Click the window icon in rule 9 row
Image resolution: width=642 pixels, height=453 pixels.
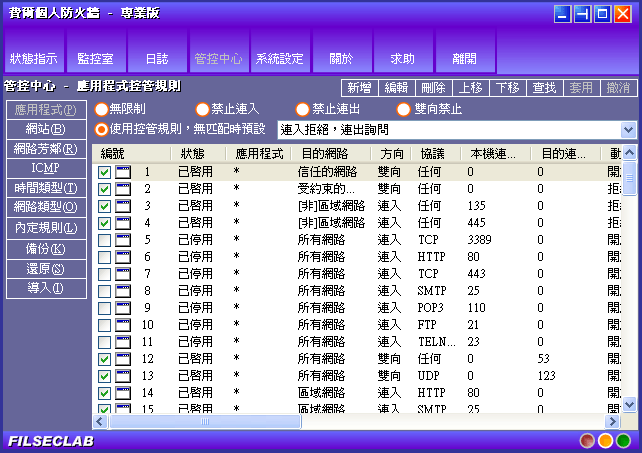[x=123, y=308]
